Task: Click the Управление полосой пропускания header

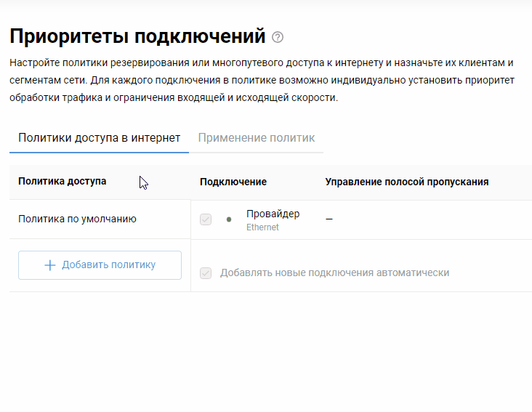Action: pos(406,182)
